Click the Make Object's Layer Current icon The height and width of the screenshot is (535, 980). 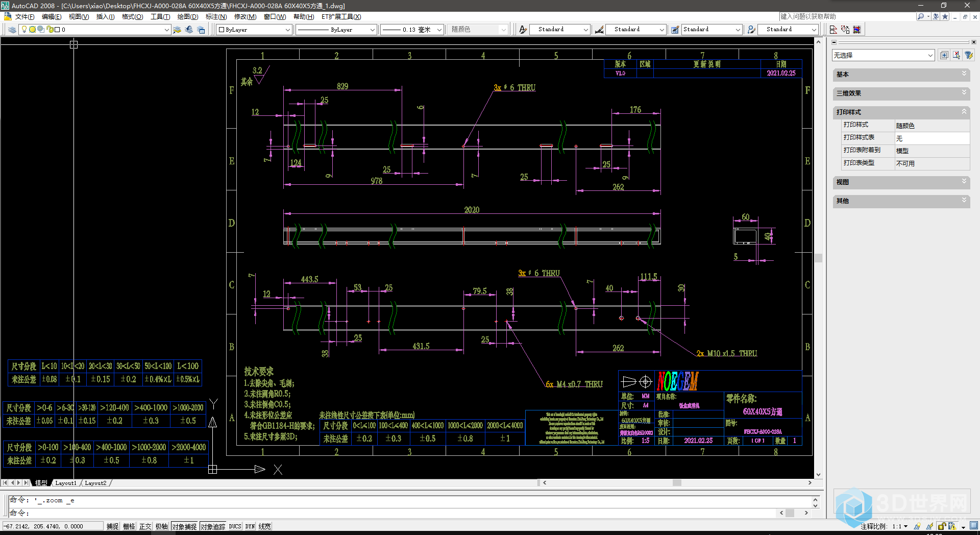point(177,30)
